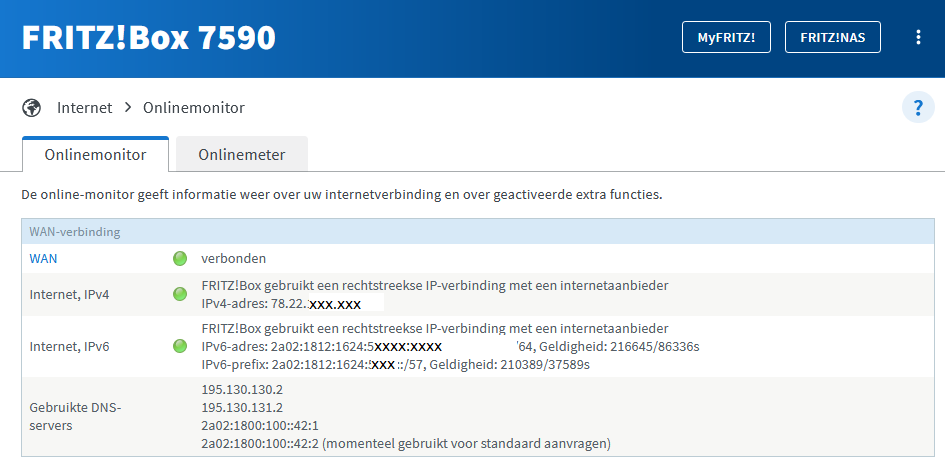Click the blue question mark help icon
This screenshot has width=945, height=470.
(x=917, y=107)
